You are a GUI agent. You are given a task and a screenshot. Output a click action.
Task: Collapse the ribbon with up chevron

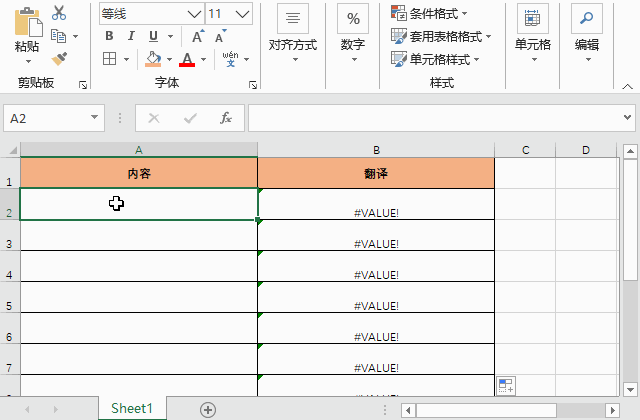point(627,86)
